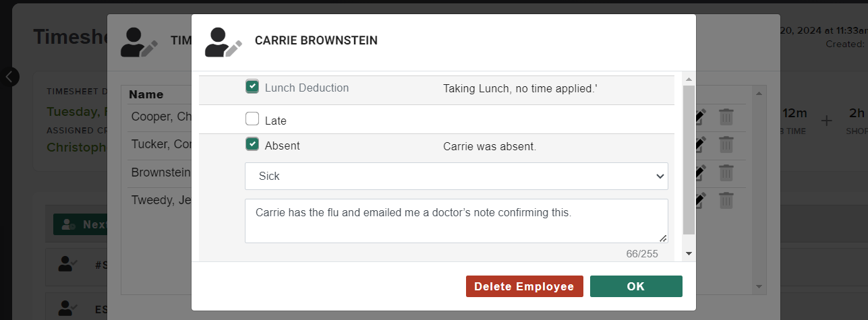This screenshot has height=320, width=868.
Task: Click the sidebar collapse chevron on left edge
Action: [x=9, y=77]
